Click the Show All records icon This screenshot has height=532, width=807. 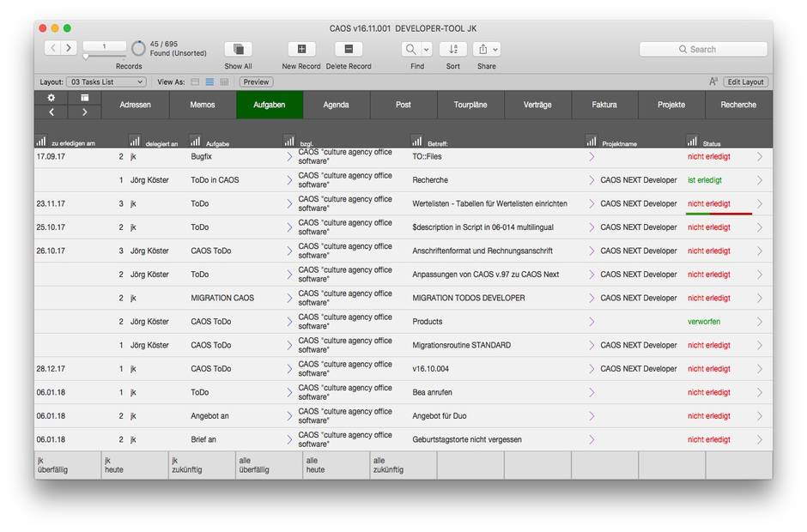239,49
